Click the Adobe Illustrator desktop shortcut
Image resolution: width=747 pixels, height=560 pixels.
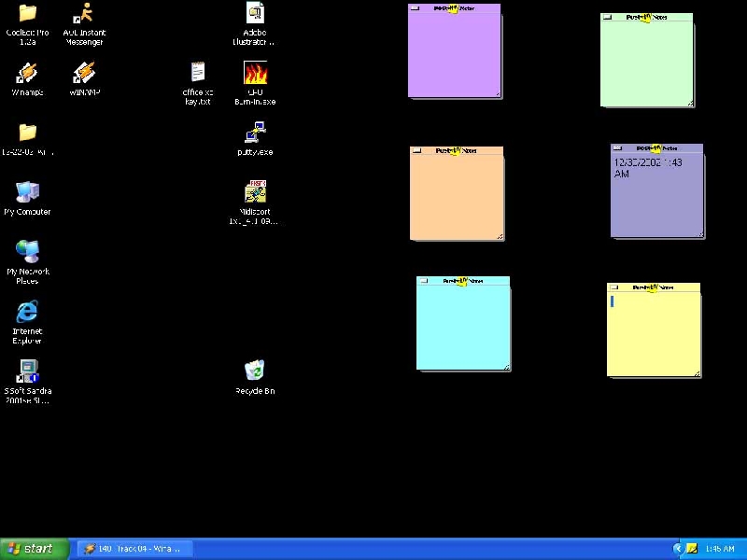coord(255,14)
